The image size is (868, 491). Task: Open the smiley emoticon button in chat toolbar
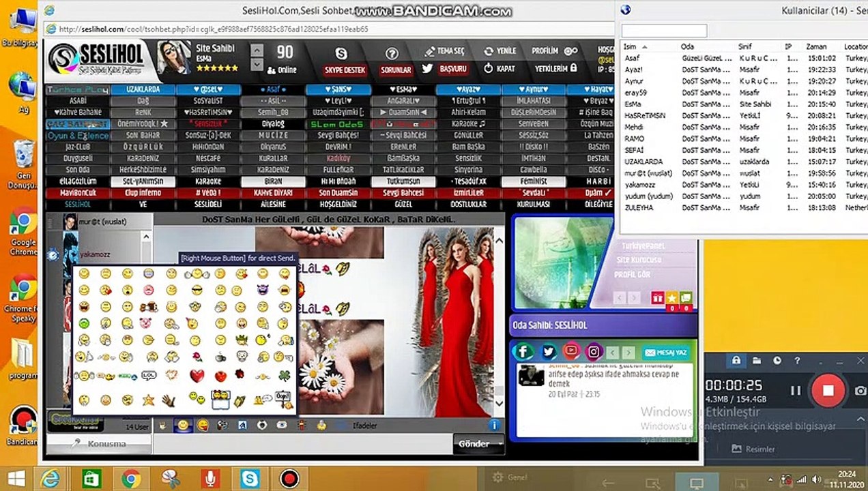[x=183, y=425]
